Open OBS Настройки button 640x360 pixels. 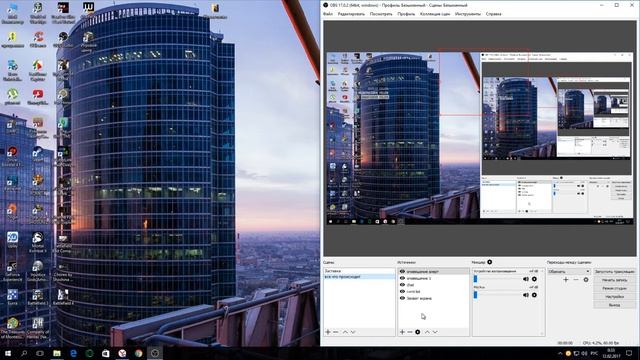(614, 297)
